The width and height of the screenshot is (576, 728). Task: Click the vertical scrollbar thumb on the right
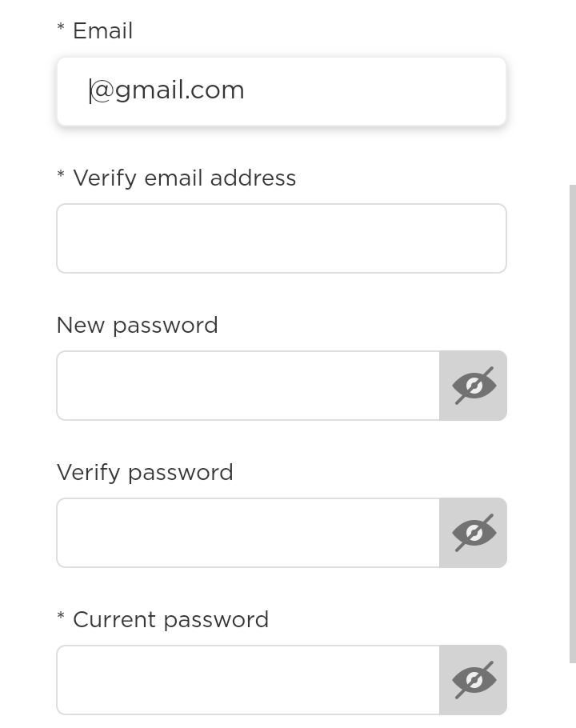coord(573,424)
